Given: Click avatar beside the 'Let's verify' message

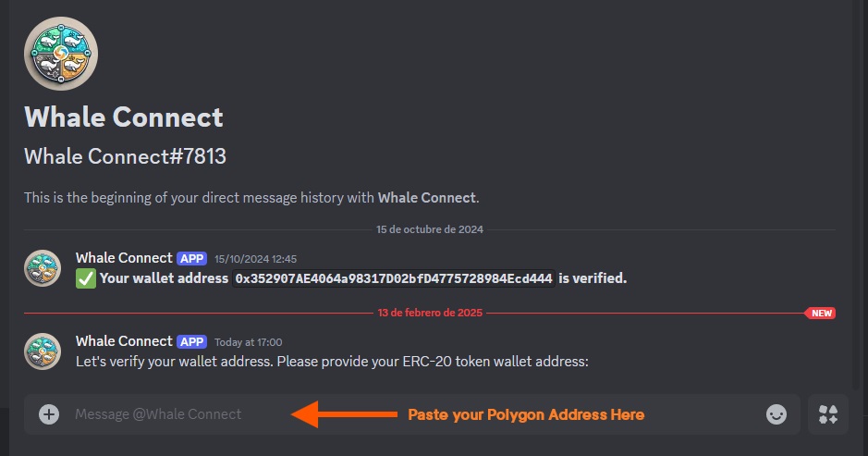Looking at the screenshot, I should 43,351.
